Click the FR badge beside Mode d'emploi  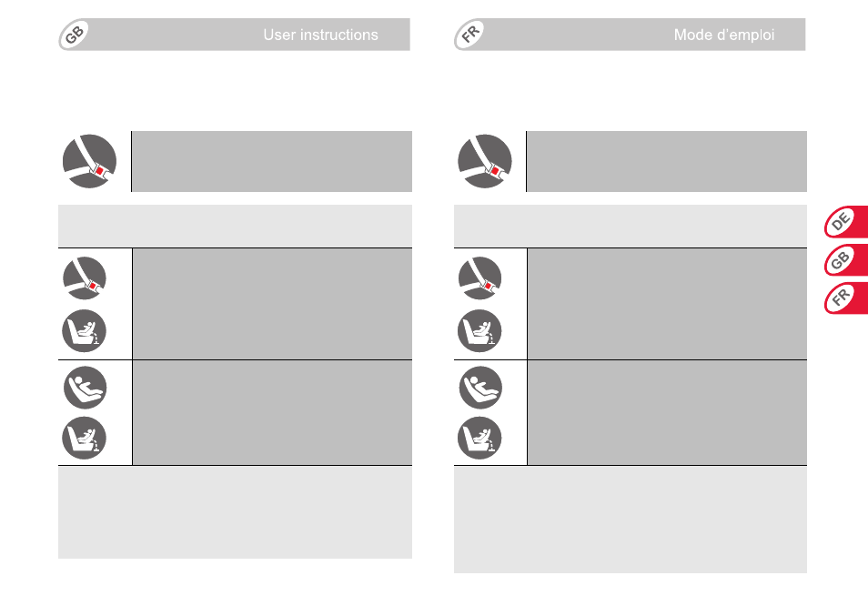tap(469, 35)
